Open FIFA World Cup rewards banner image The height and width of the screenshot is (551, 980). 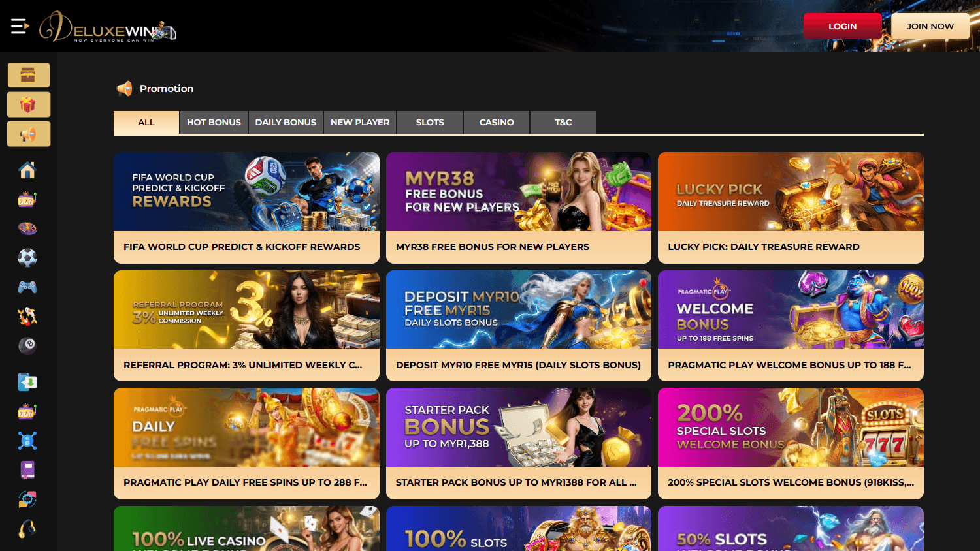coord(246,191)
